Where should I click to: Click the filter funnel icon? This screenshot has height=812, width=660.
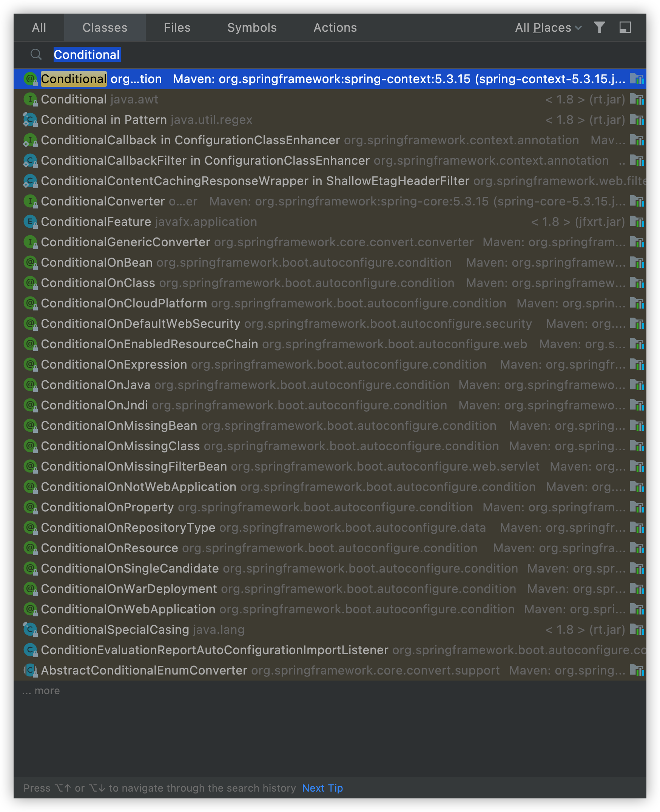click(599, 28)
